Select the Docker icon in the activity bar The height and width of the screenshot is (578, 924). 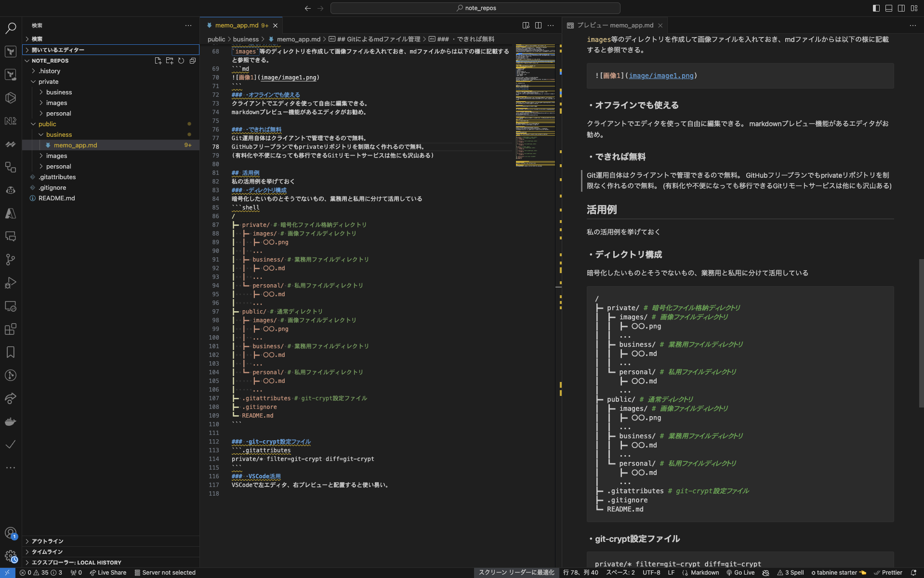[x=11, y=421]
